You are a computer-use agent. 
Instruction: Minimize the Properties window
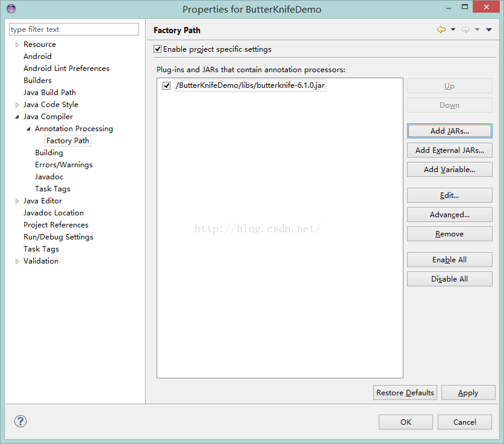449,8
